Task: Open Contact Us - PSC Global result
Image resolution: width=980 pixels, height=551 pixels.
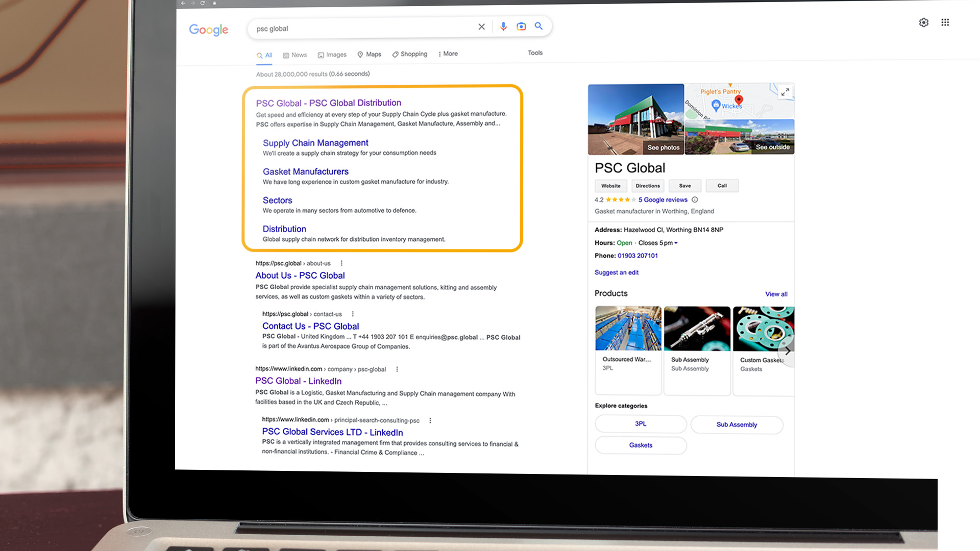Action: pos(310,326)
